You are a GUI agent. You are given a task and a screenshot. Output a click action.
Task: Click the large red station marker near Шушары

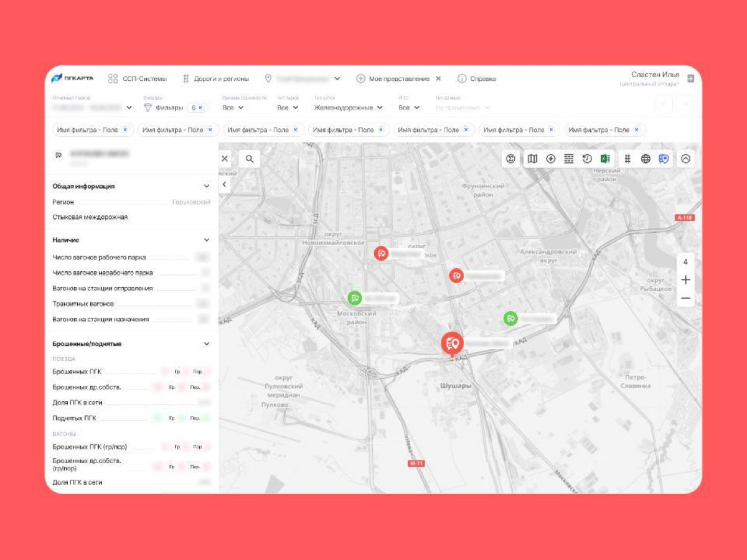click(452, 342)
